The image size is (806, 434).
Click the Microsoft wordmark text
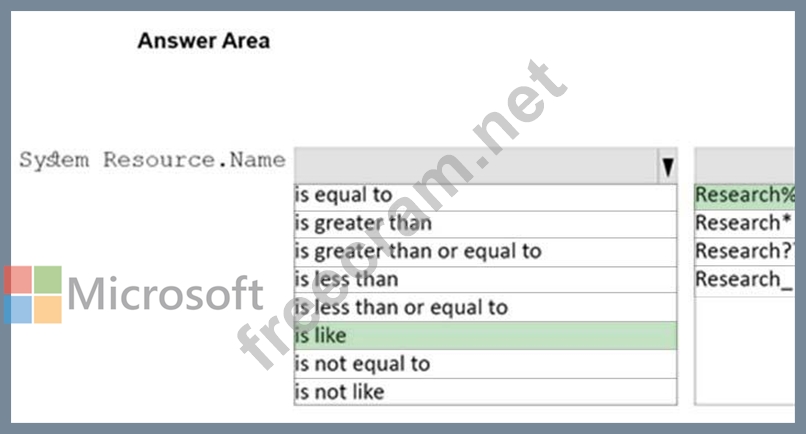click(165, 293)
